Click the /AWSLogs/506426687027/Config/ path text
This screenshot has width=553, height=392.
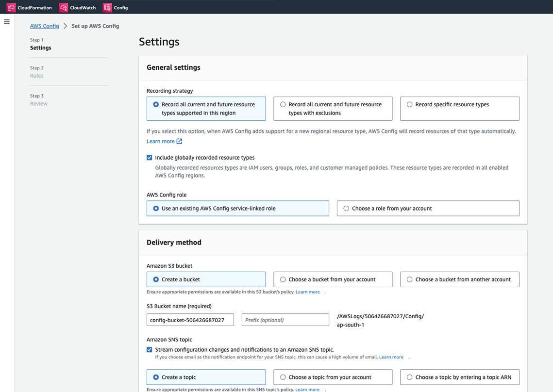380,316
